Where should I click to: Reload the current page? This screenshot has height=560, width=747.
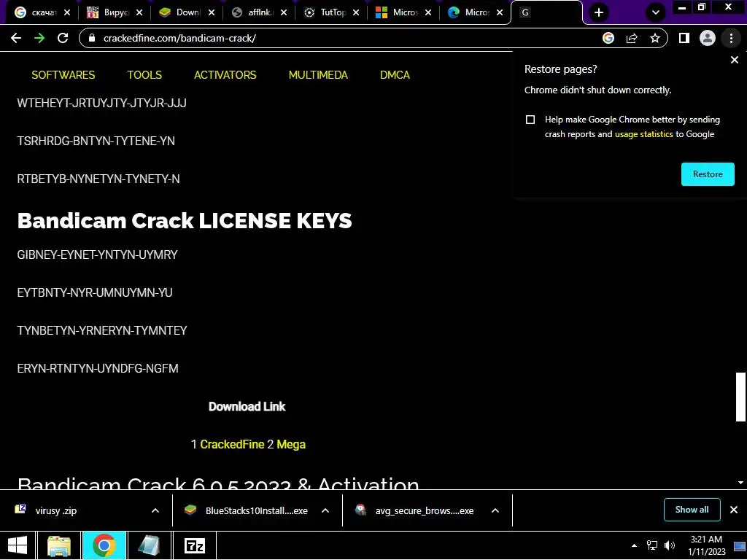tap(63, 38)
